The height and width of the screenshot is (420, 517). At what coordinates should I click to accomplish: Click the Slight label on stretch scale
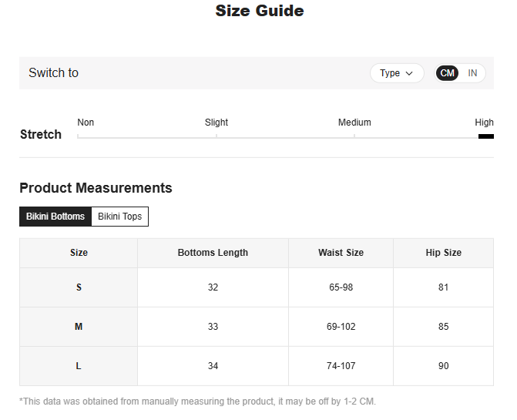pyautogui.click(x=217, y=123)
